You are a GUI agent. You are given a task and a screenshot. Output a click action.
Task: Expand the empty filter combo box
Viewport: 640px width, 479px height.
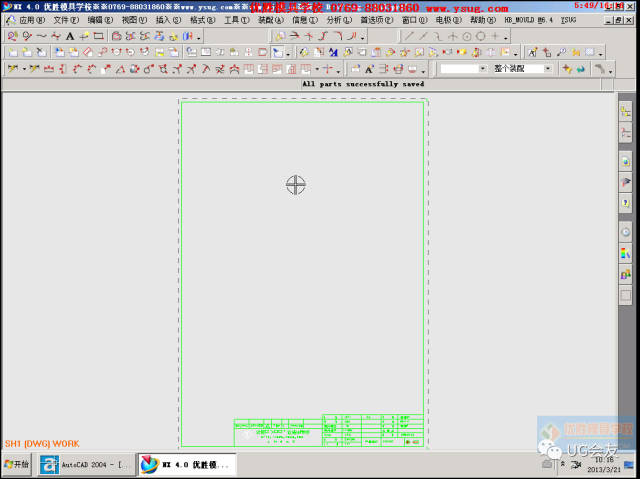click(x=483, y=69)
